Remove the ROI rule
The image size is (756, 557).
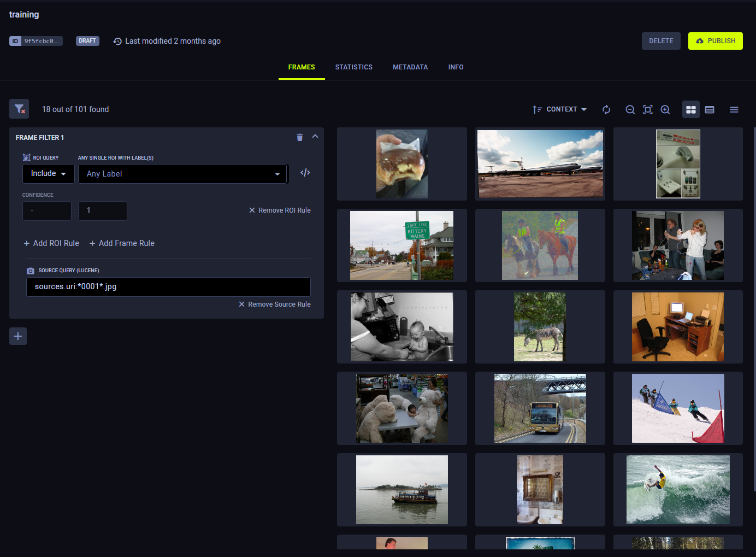pos(280,210)
